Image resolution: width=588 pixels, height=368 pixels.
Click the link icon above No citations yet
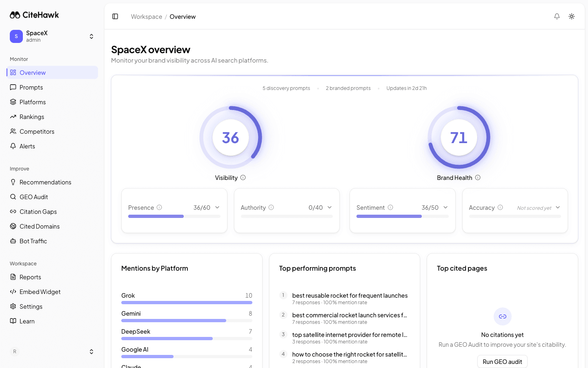pos(503,316)
